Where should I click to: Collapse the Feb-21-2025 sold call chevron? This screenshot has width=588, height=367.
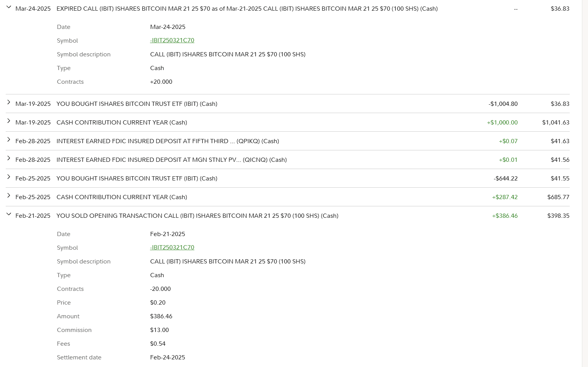pos(9,214)
